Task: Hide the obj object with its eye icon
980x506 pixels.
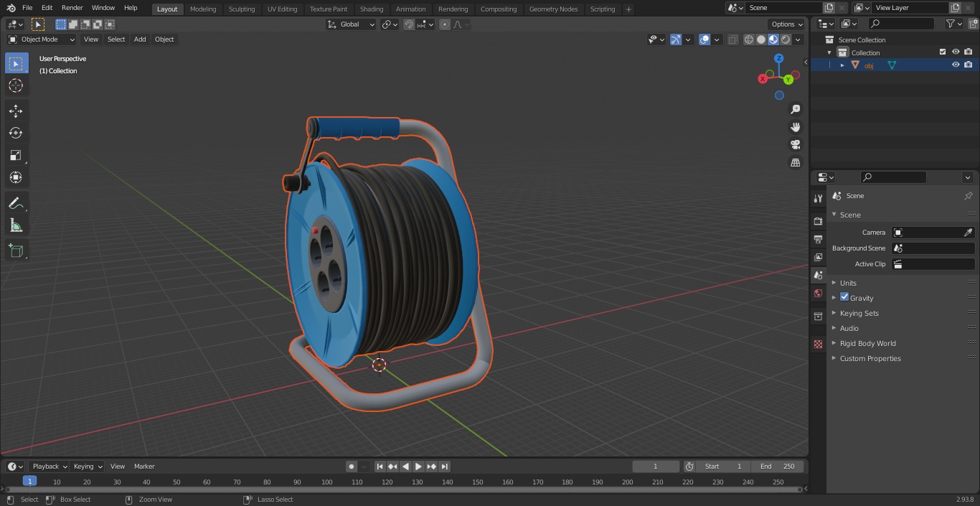Action: (956, 65)
